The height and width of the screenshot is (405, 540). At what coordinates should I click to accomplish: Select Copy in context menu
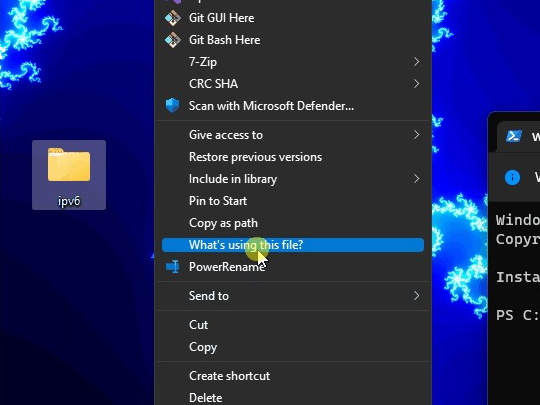tap(293, 347)
